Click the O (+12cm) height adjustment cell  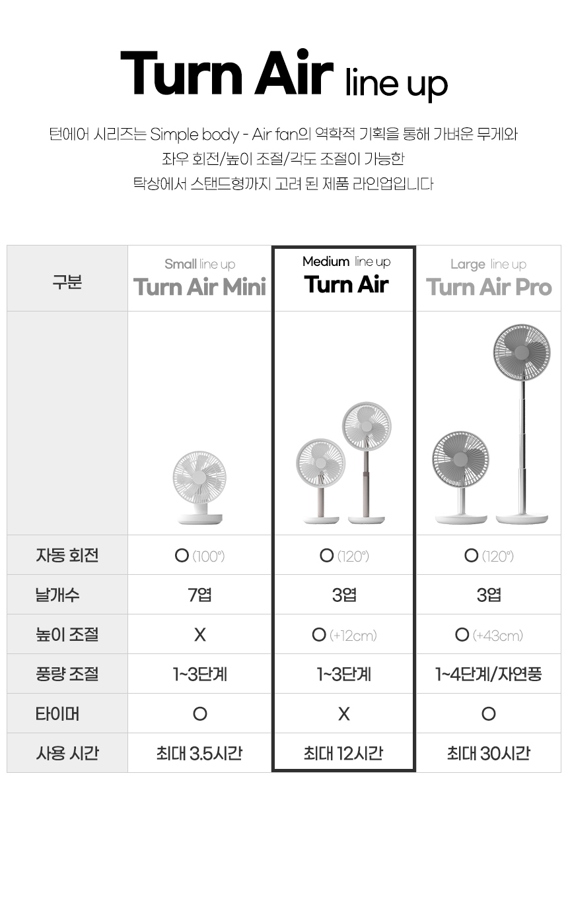pos(344,635)
